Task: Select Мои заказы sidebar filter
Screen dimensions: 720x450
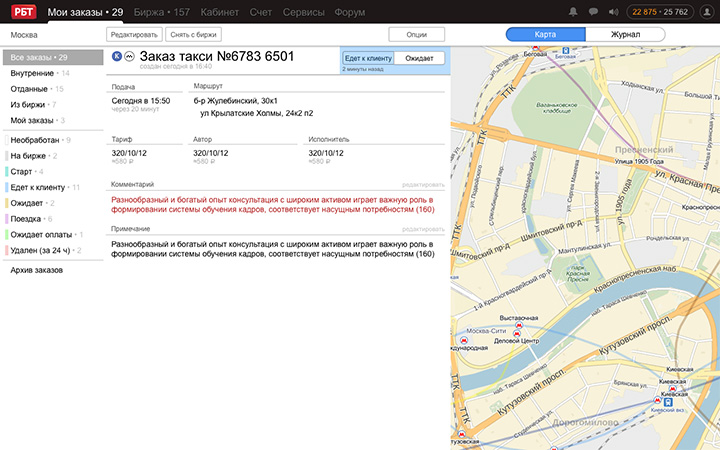Action: (x=38, y=120)
